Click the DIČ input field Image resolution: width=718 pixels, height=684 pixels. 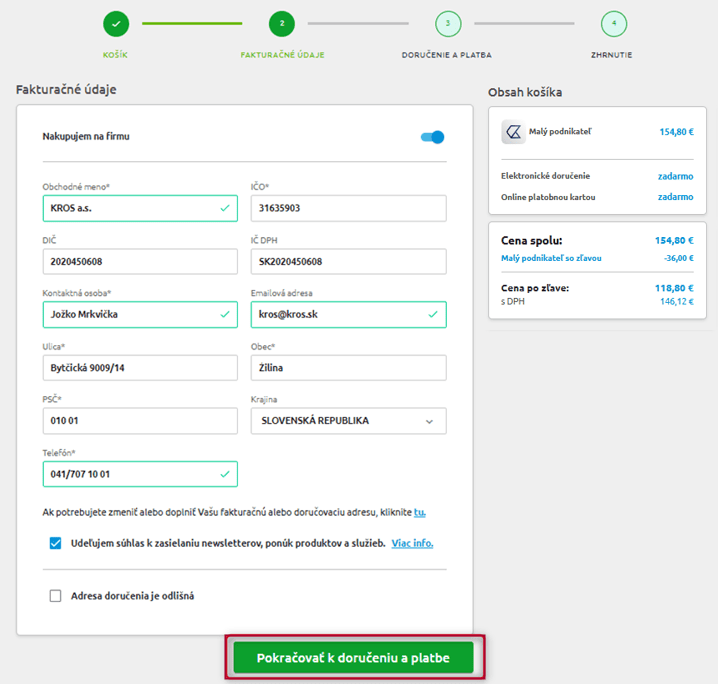point(140,262)
